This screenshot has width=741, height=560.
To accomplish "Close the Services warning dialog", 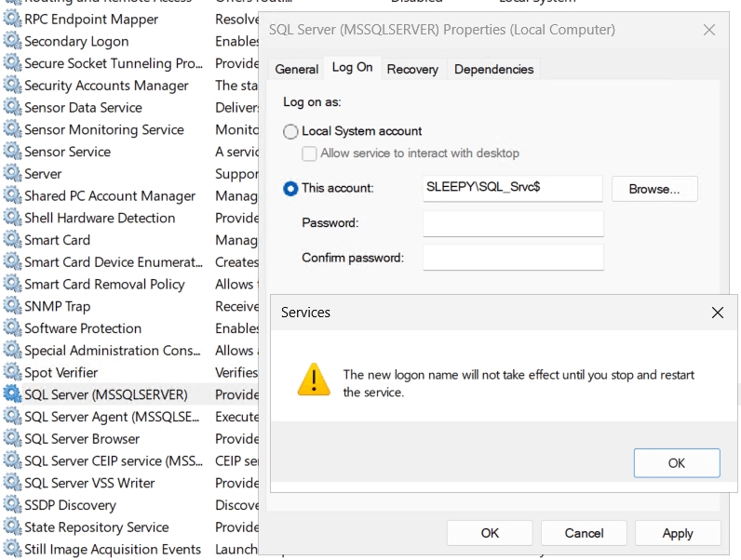I will pos(717,313).
